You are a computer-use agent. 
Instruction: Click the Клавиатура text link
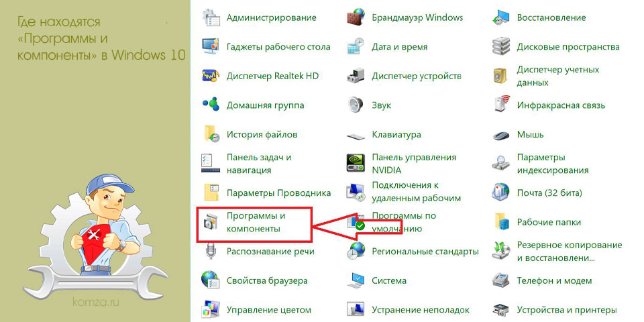tap(396, 135)
